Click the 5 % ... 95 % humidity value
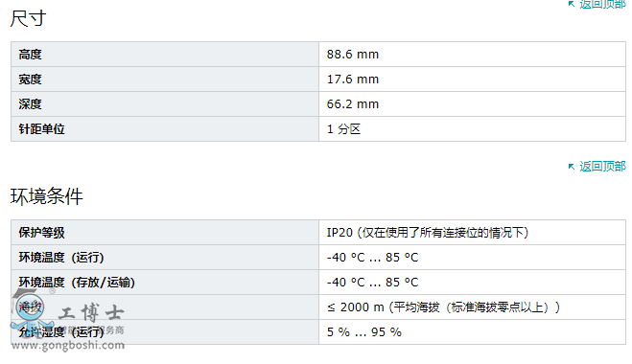The width and height of the screenshot is (632, 364). (364, 332)
